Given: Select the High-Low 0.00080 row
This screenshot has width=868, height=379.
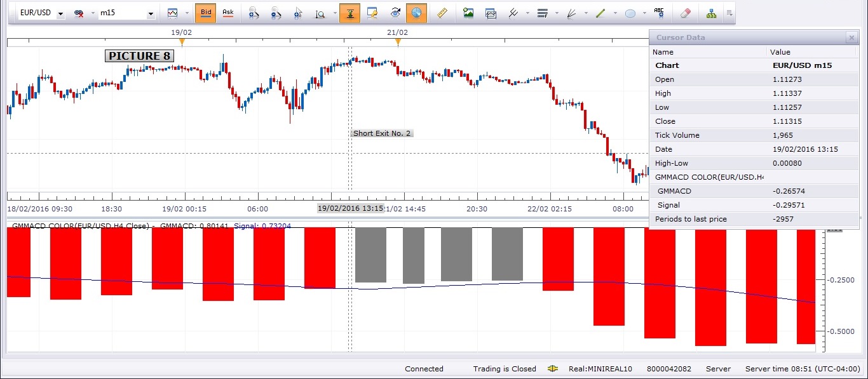Looking at the screenshot, I should pos(754,163).
